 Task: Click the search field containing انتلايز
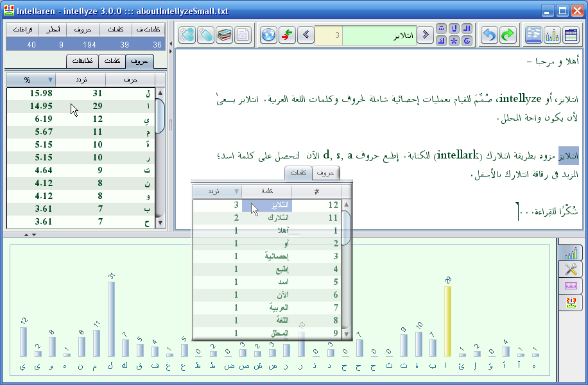tap(379, 35)
